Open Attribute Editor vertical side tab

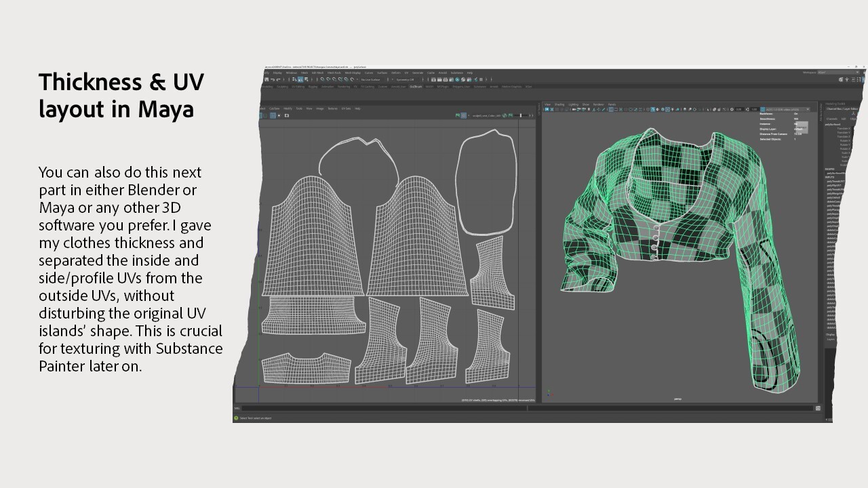pyautogui.click(x=821, y=113)
